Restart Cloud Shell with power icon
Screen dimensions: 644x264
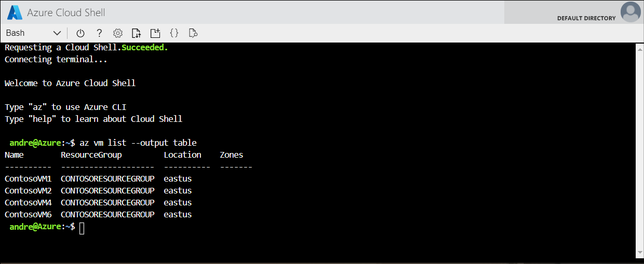coord(81,33)
